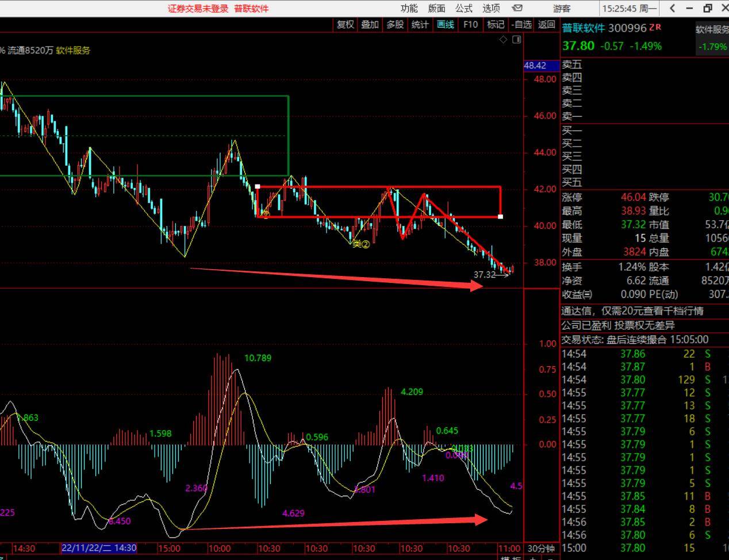Click the 10.789 MACD peak label
This screenshot has width=729, height=560.
[258, 358]
